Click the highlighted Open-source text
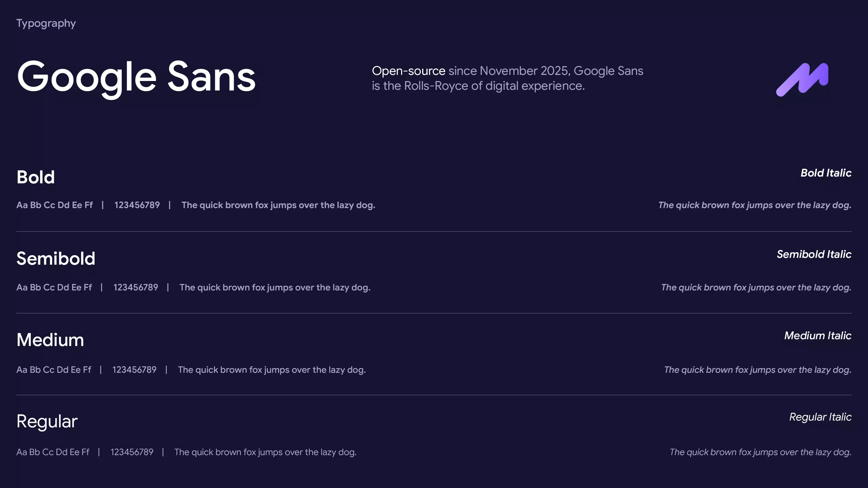This screenshot has width=868, height=488. (x=408, y=71)
